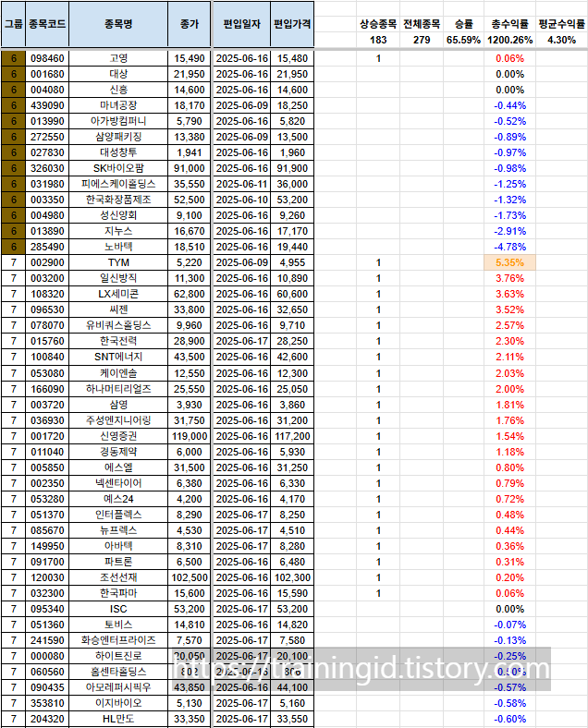Select the 삼양패키징 stock name cell

pyautogui.click(x=118, y=137)
